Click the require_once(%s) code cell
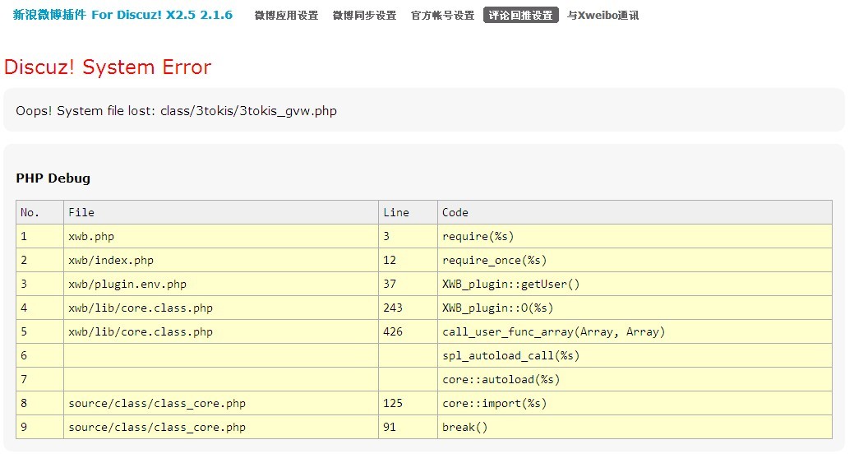 point(635,261)
